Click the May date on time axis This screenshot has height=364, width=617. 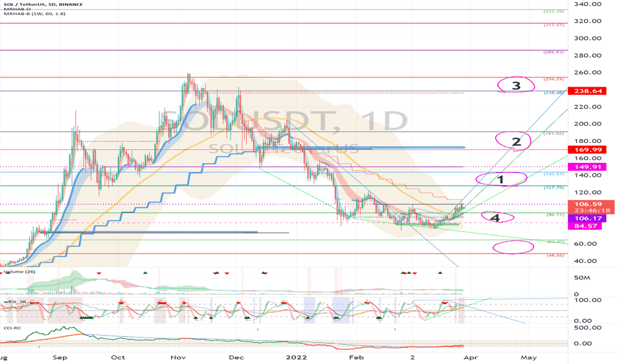click(528, 357)
